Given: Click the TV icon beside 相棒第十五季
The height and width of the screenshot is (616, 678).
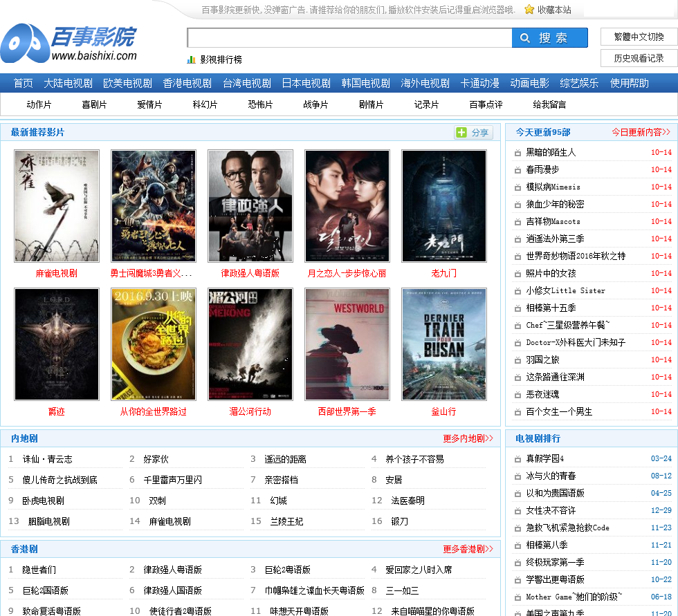Looking at the screenshot, I should coord(517,308).
